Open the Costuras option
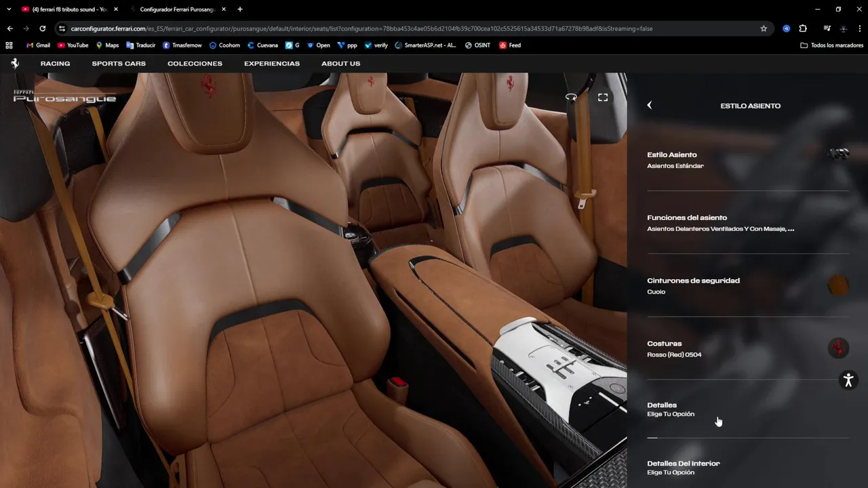 pos(748,349)
